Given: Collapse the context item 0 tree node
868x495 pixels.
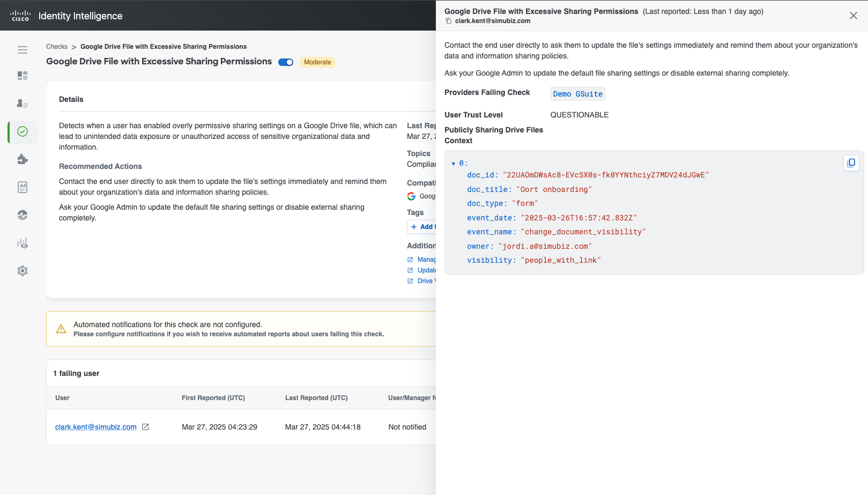Looking at the screenshot, I should [454, 164].
